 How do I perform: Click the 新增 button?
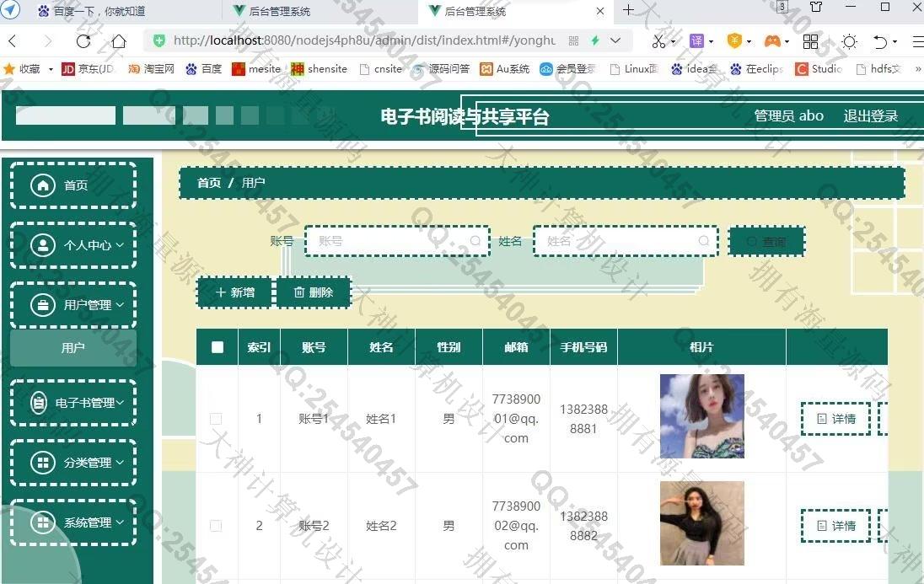pyautogui.click(x=234, y=292)
